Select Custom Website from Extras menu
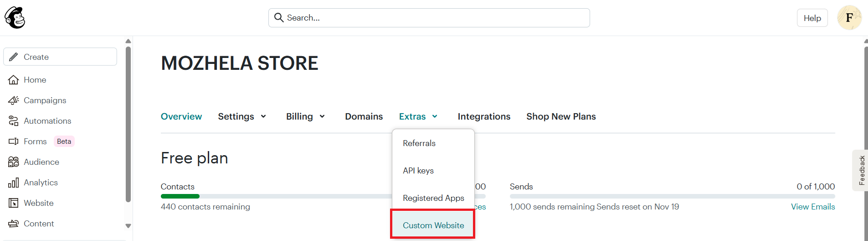The width and height of the screenshot is (868, 241). pyautogui.click(x=433, y=225)
